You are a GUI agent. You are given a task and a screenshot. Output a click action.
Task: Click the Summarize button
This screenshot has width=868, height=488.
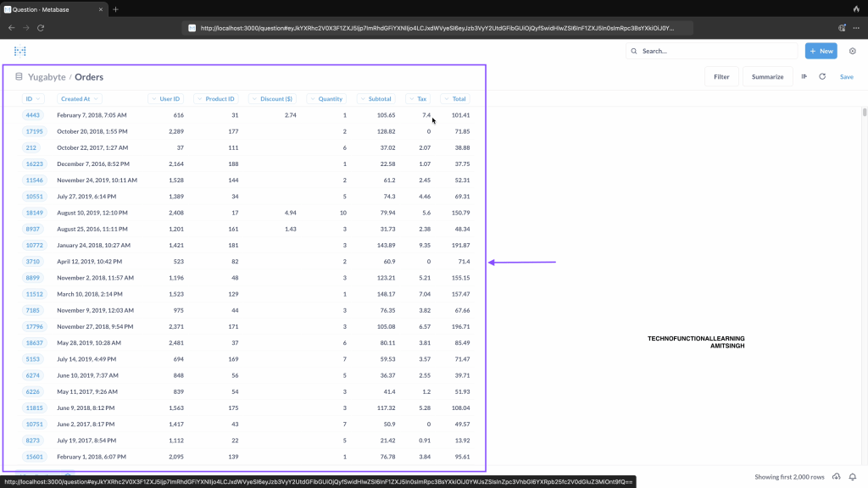click(x=767, y=76)
